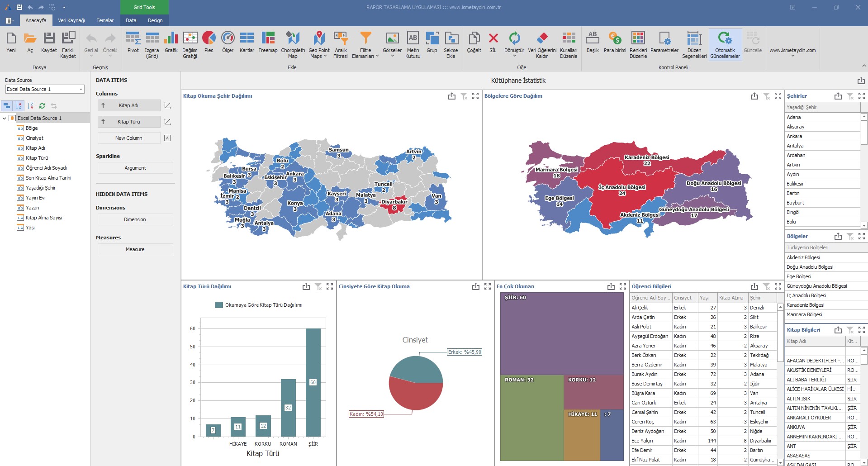Add a Pies chart item
Viewport: 868px width, 466px height.
[x=209, y=44]
